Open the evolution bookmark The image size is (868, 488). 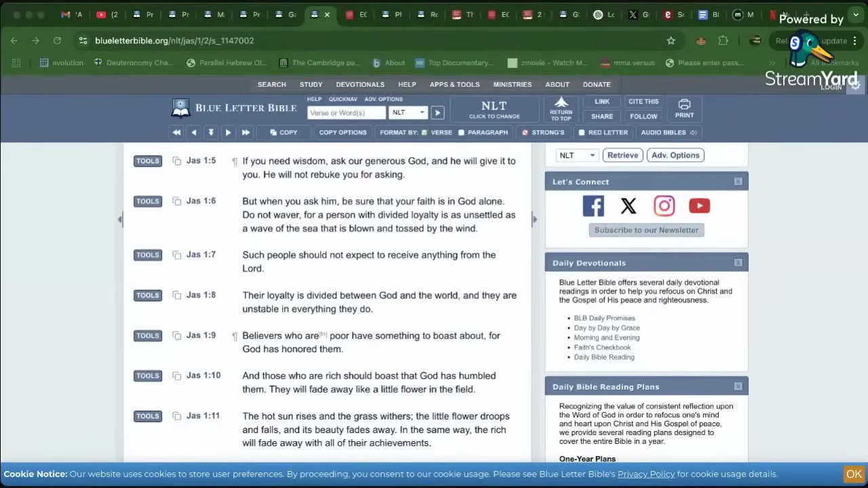(x=61, y=62)
